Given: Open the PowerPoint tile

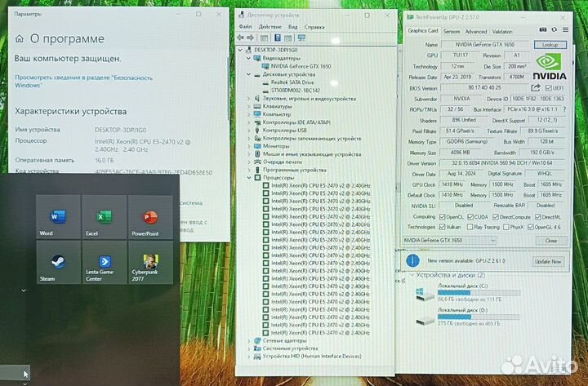Looking at the screenshot, I should click(150, 217).
